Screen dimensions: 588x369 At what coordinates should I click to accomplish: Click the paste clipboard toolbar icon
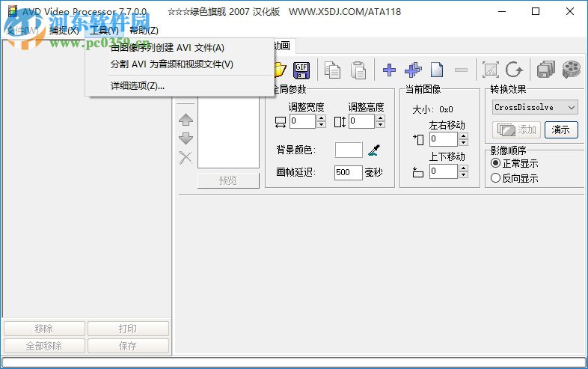[358, 70]
